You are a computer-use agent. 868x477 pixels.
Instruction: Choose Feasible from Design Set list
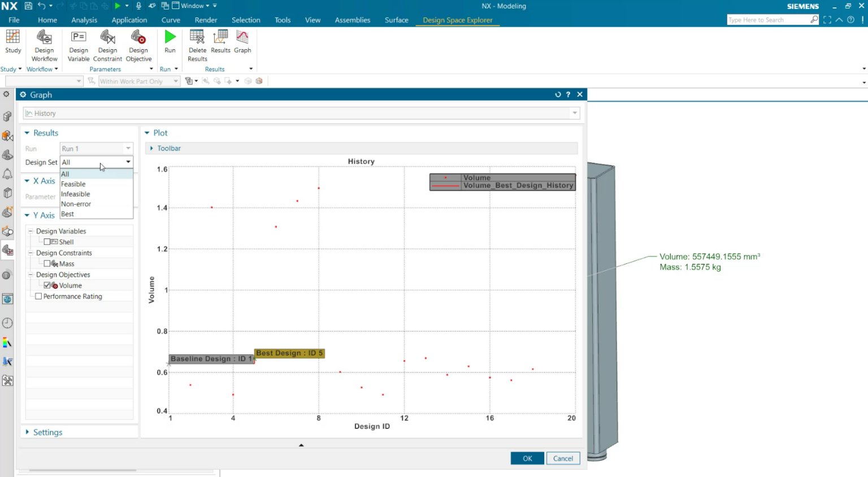73,184
